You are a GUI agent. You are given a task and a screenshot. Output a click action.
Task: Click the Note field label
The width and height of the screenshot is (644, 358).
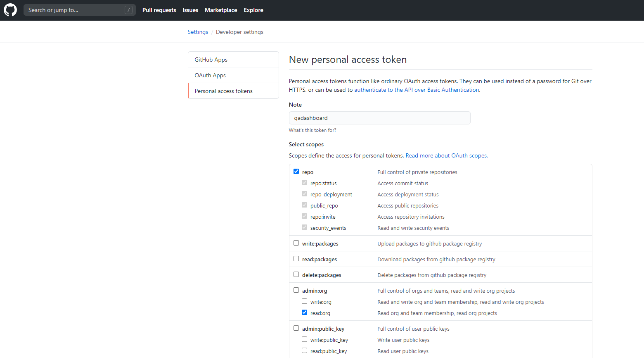click(295, 105)
